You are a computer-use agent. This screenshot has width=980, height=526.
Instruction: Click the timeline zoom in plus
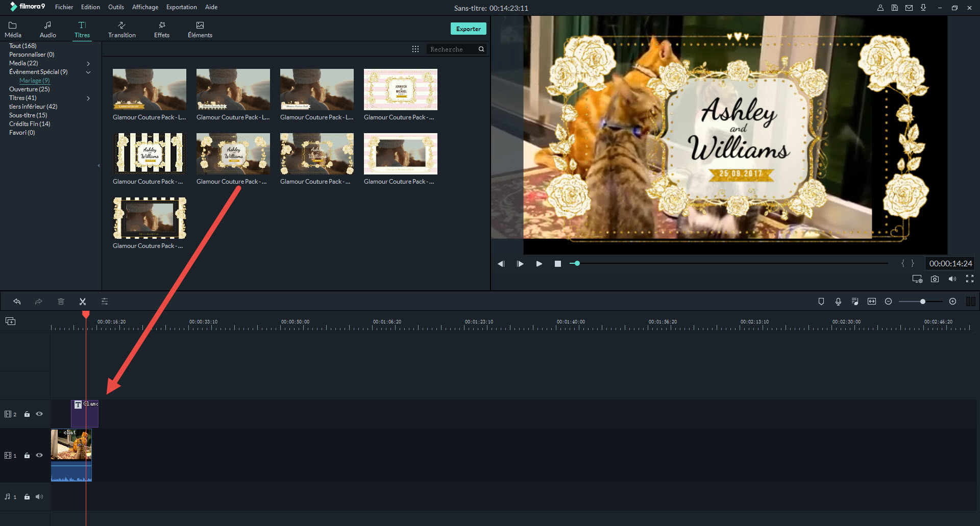952,302
